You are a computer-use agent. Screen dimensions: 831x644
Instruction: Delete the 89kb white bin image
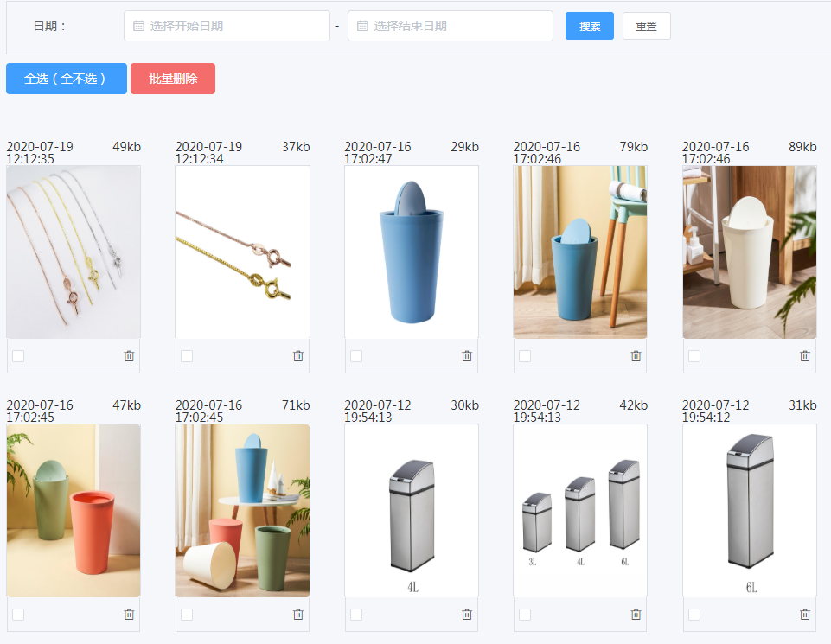coord(804,356)
